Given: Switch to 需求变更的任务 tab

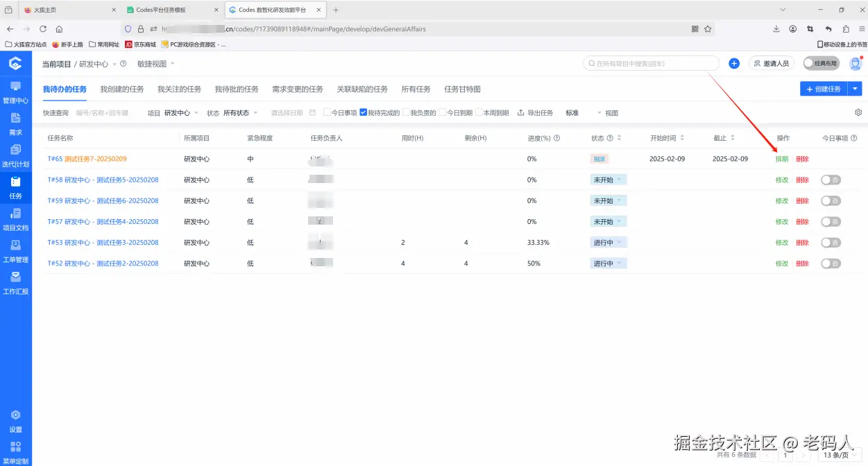Looking at the screenshot, I should [x=298, y=89].
